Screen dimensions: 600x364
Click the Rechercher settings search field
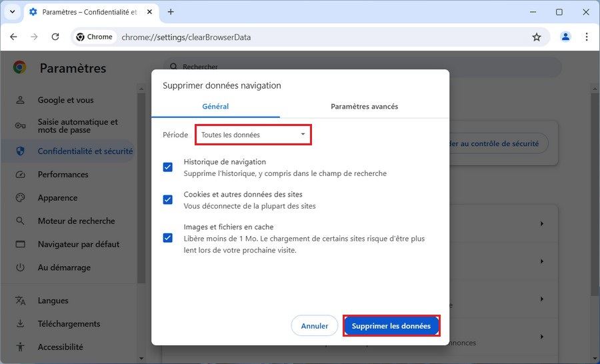point(363,67)
